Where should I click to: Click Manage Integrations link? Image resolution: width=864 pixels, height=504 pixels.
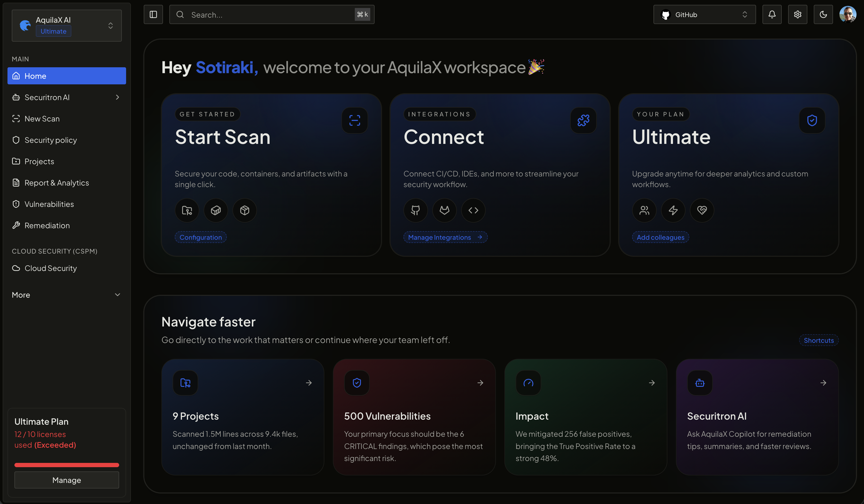445,237
